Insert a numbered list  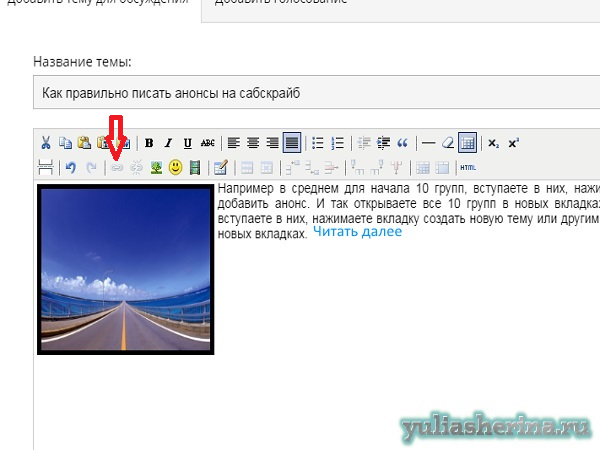[337, 143]
